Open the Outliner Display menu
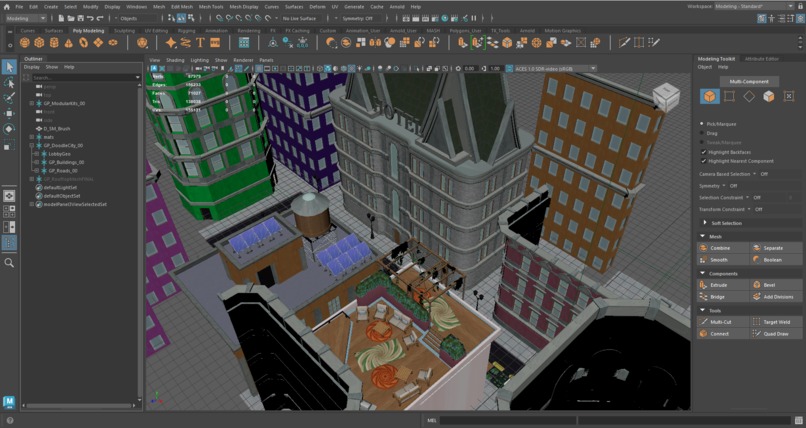806x428 pixels. (x=31, y=67)
